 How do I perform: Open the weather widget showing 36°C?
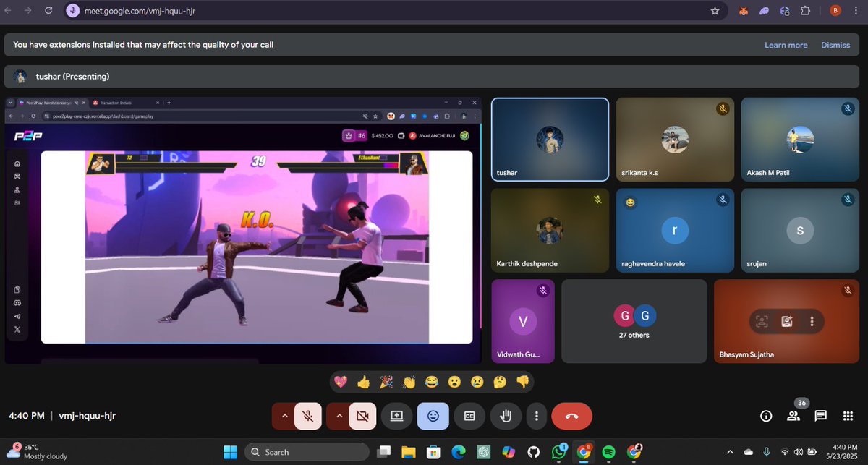click(38, 452)
